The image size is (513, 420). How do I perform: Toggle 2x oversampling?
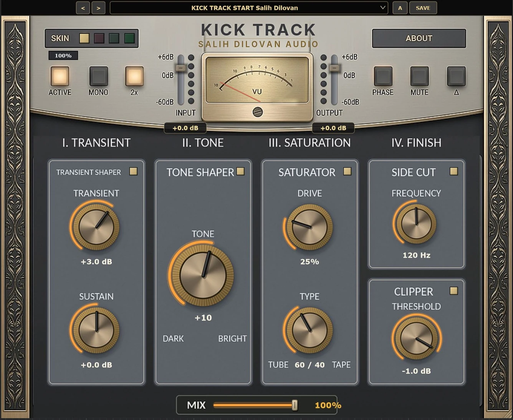click(134, 76)
